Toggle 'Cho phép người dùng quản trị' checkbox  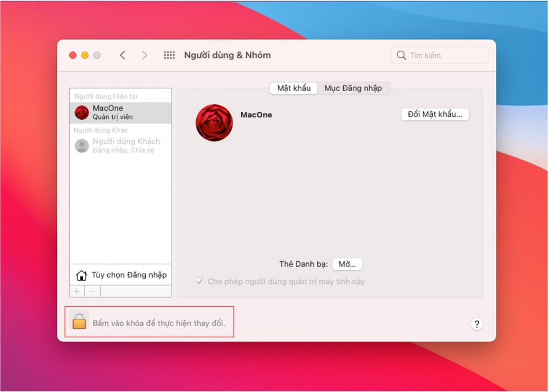[199, 282]
